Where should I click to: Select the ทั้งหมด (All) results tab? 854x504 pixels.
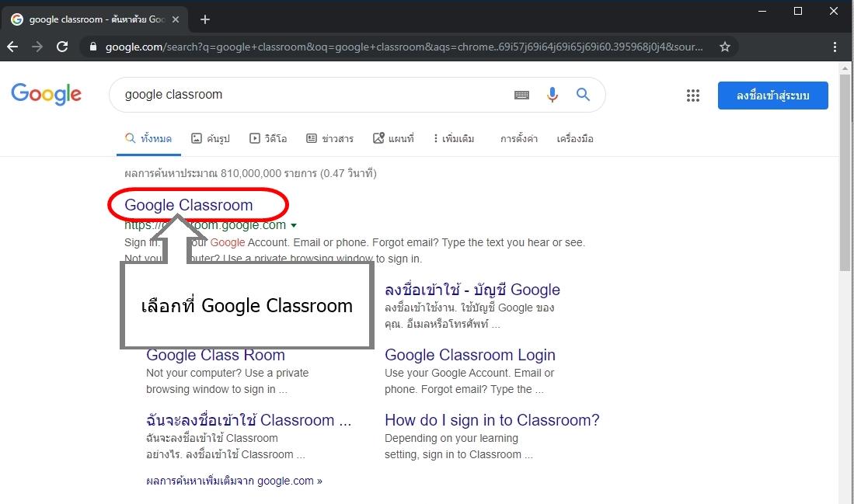pos(148,139)
